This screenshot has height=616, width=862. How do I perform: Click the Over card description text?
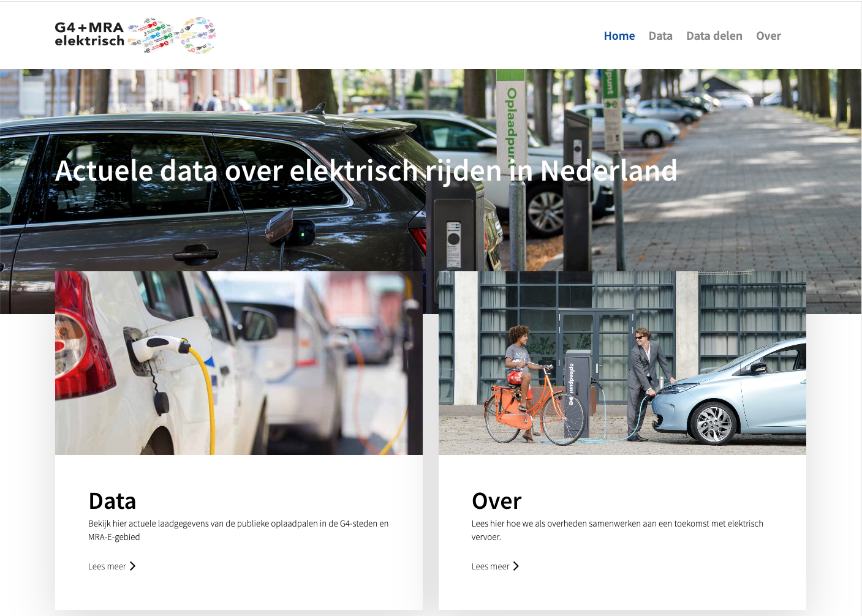[x=617, y=530]
